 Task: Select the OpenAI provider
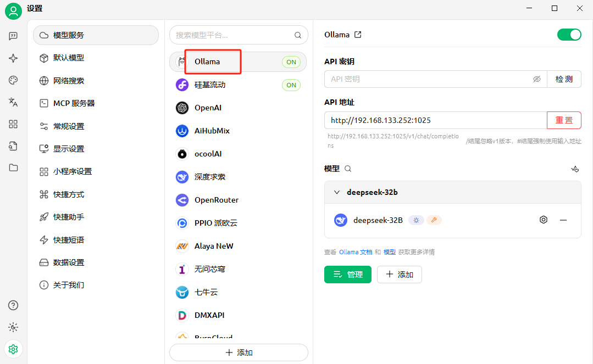coord(237,108)
